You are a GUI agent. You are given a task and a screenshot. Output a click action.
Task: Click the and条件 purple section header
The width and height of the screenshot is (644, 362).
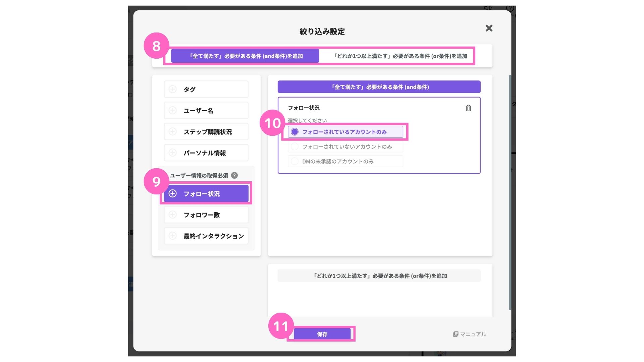(x=379, y=87)
